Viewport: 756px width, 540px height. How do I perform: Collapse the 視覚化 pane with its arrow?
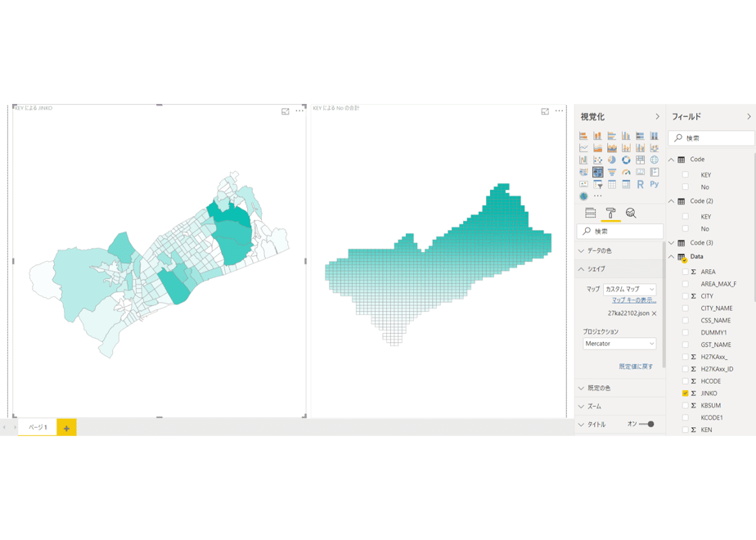657,117
